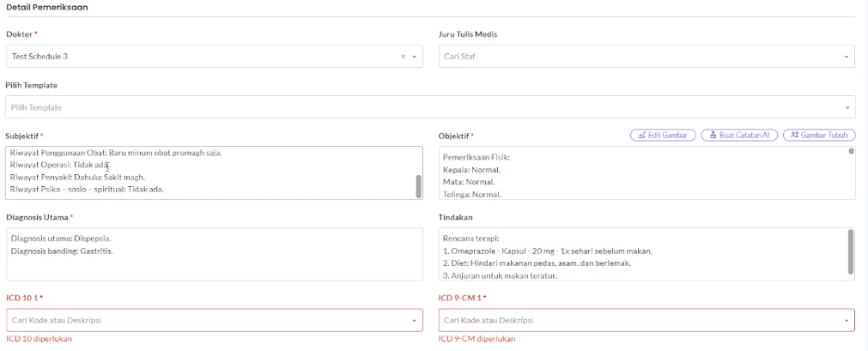Clear the selected doctor with the X icon

click(x=403, y=57)
